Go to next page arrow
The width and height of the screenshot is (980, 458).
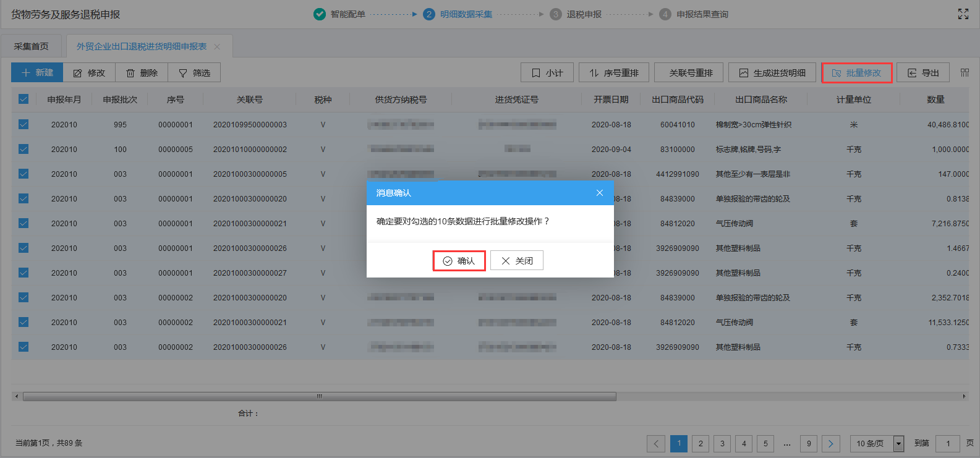click(x=831, y=443)
